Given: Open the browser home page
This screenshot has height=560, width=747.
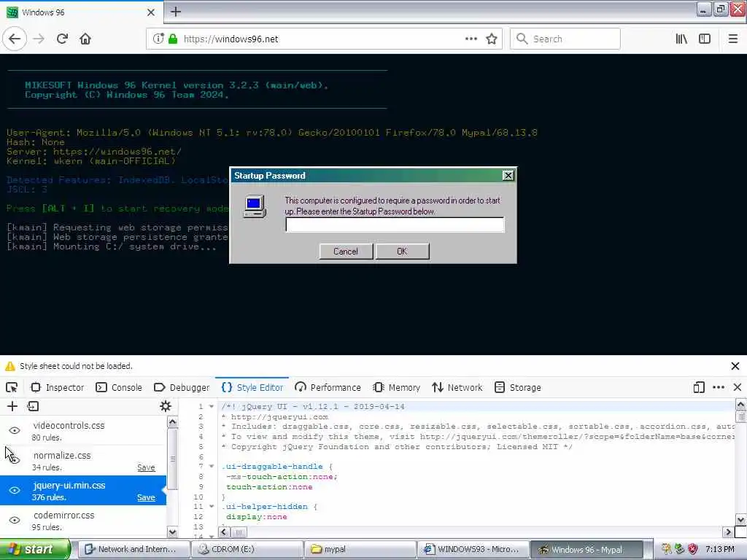Looking at the screenshot, I should [x=85, y=39].
